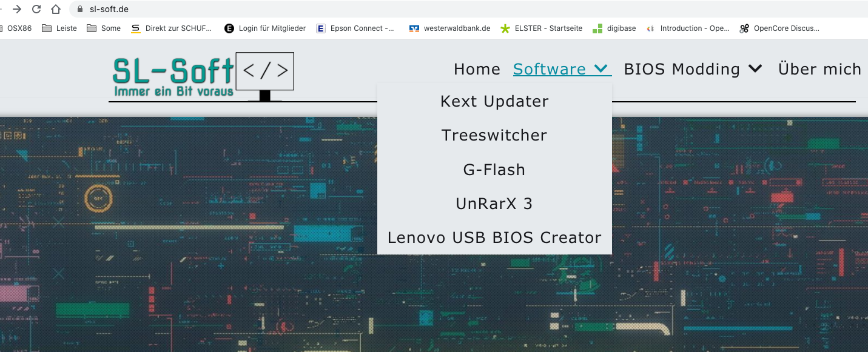This screenshot has height=352, width=868.
Task: Open the westerwaldbank.de bookmark
Action: pos(450,28)
